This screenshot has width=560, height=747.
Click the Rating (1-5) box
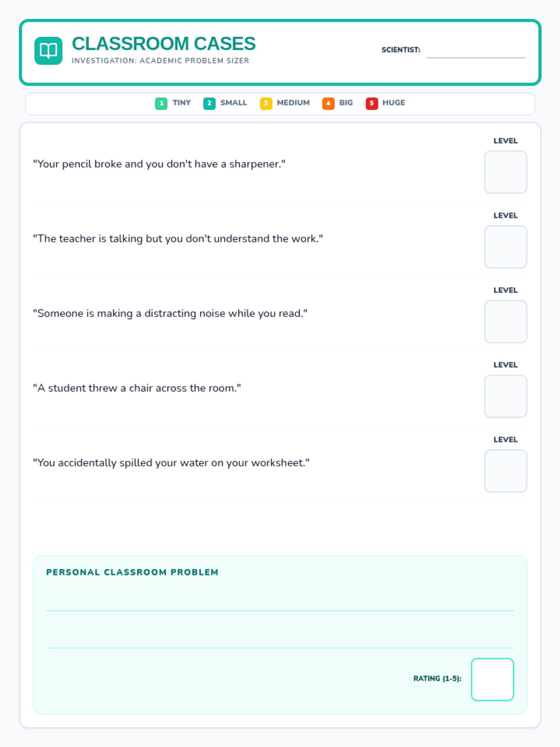[x=492, y=679]
